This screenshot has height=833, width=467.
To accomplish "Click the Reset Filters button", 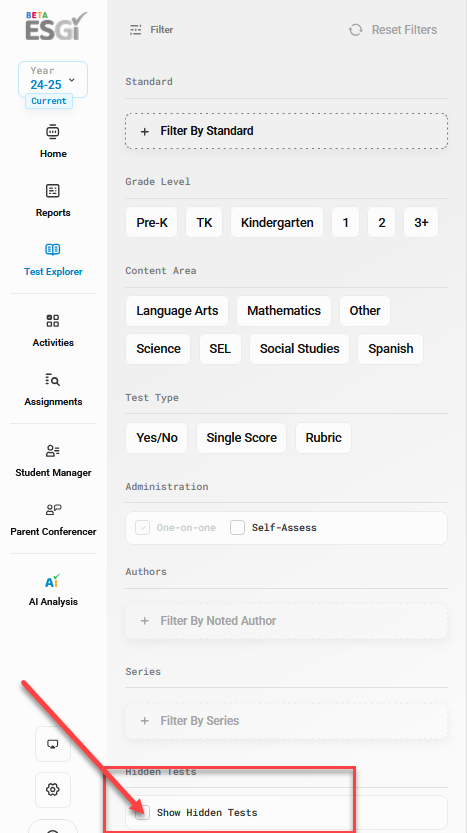I will 393,30.
